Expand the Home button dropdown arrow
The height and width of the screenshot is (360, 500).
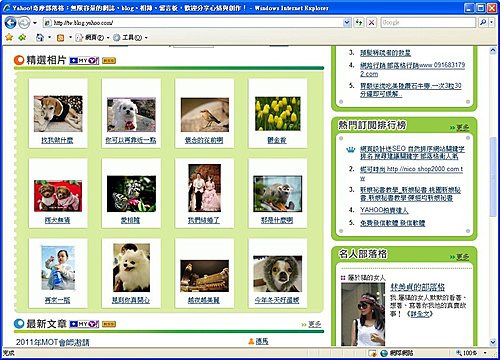[x=49, y=37]
